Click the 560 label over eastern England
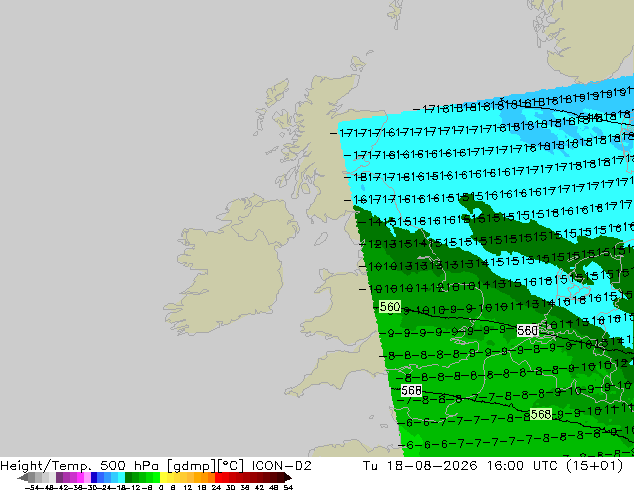 tap(527, 331)
